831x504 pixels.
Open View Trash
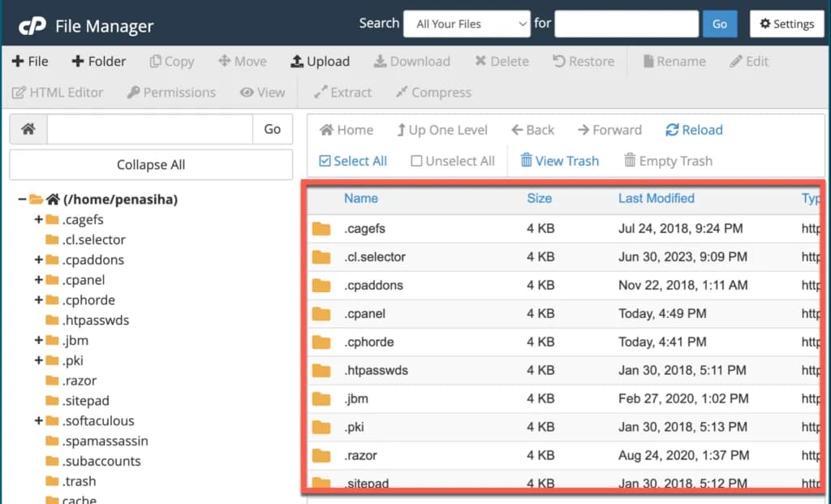click(559, 161)
